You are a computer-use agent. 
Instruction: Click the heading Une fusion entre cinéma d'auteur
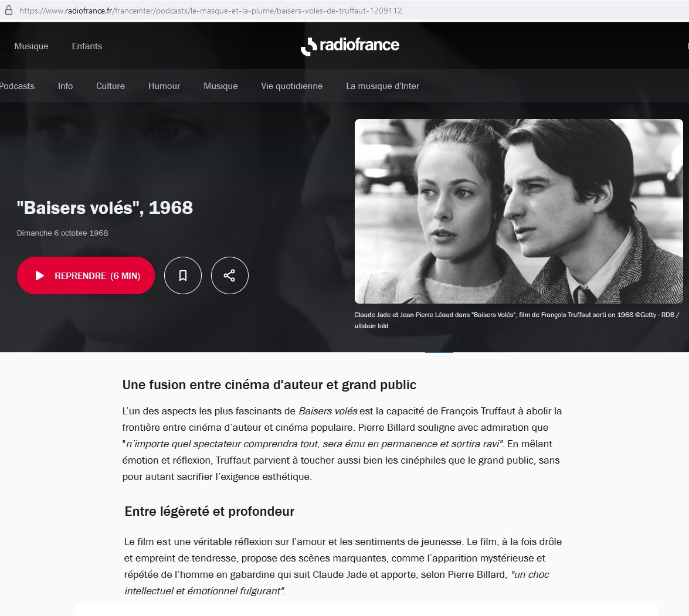coord(269,384)
